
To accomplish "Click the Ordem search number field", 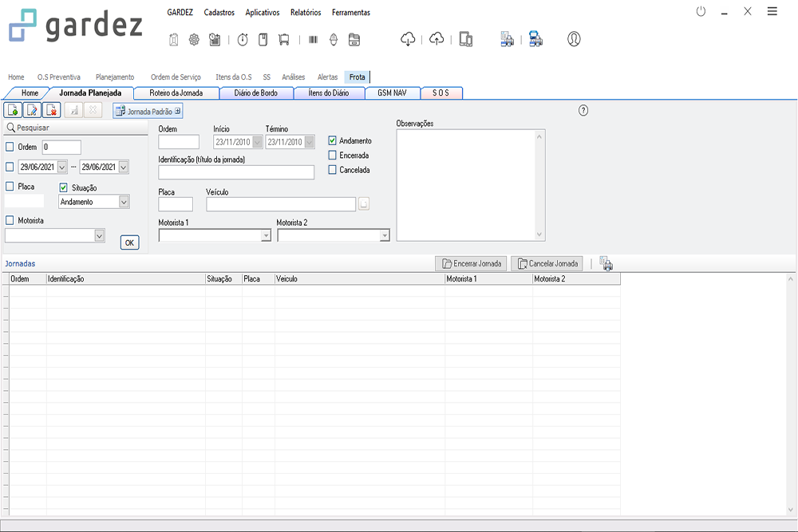I will point(61,147).
